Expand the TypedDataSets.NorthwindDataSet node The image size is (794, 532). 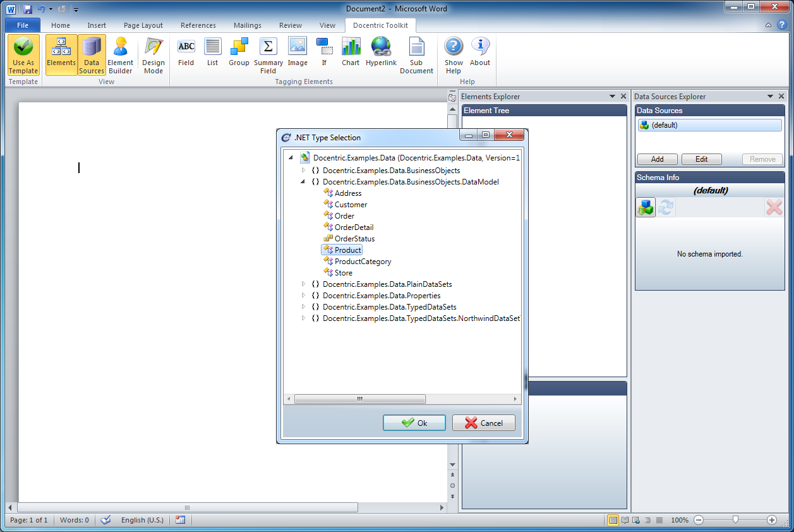point(303,318)
